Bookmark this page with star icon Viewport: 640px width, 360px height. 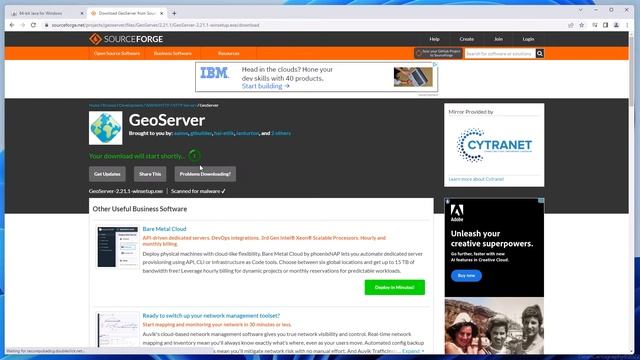582,25
